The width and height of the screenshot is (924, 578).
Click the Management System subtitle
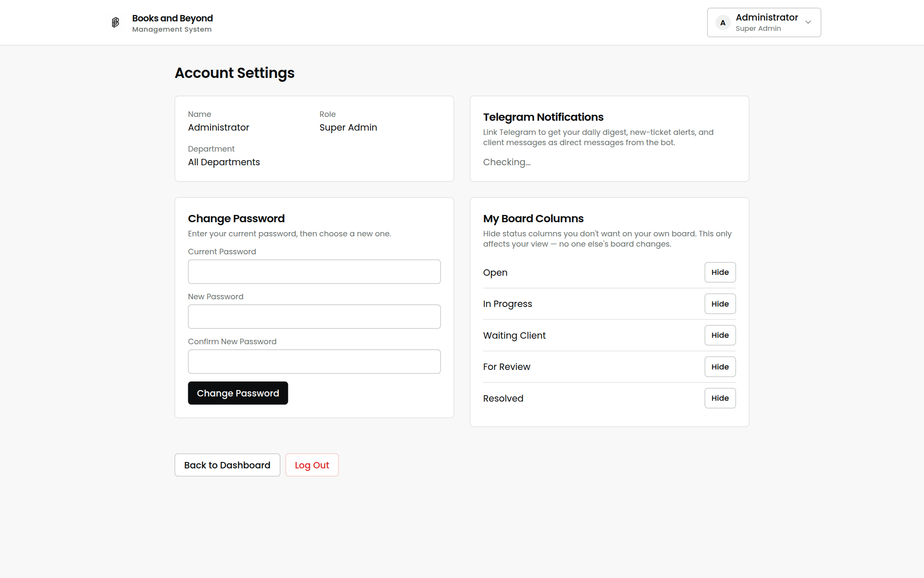172,29
